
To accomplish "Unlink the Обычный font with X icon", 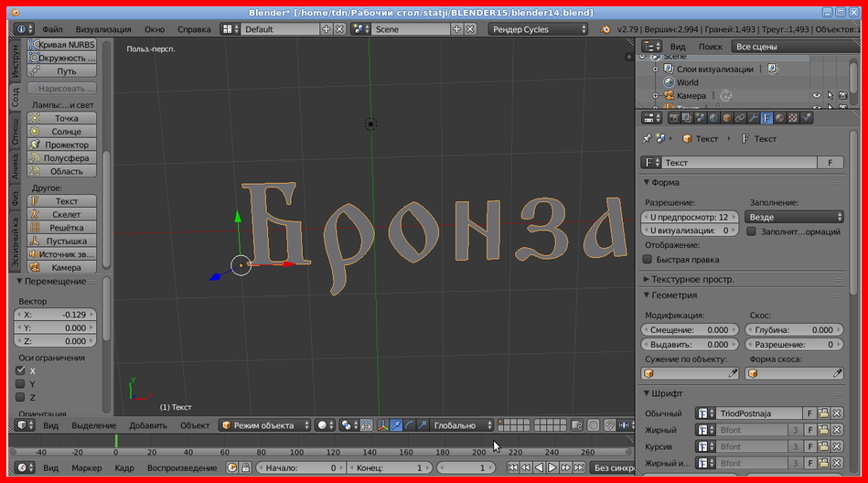I will coord(837,413).
